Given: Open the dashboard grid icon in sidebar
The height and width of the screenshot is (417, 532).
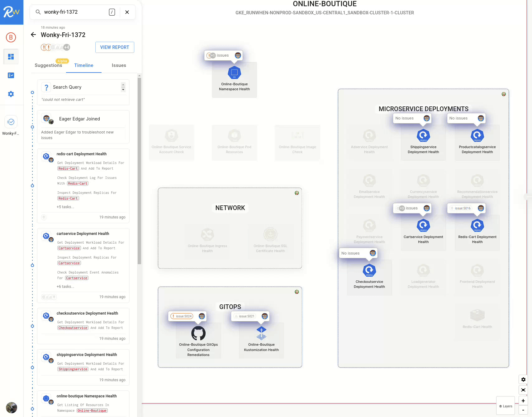Looking at the screenshot, I should [x=11, y=57].
